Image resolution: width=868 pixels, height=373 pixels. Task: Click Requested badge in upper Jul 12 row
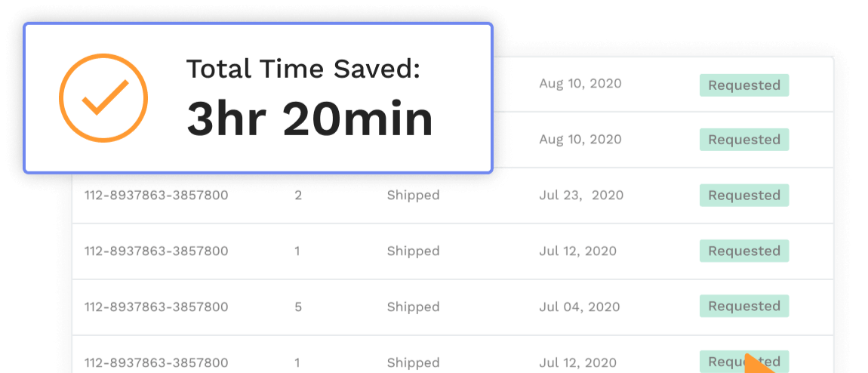(x=744, y=251)
